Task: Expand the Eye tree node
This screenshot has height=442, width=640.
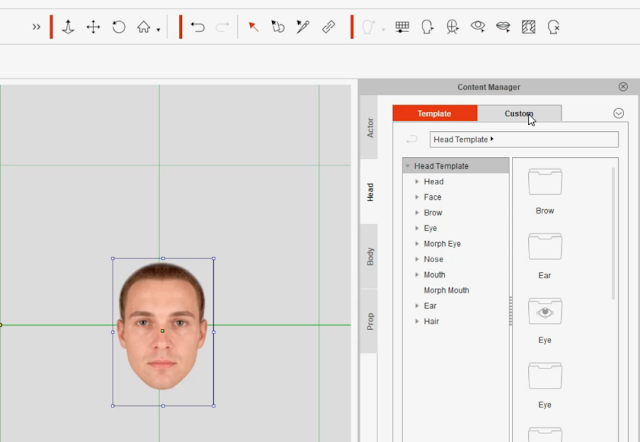Action: [417, 228]
